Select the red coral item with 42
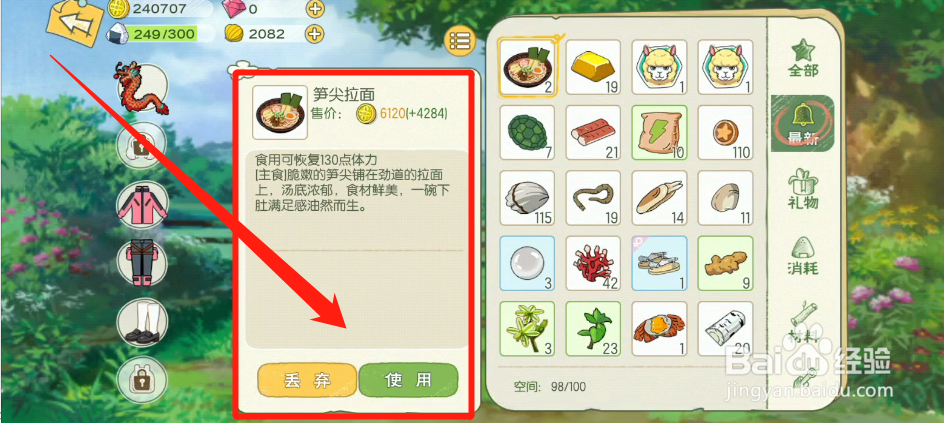944x423 pixels. 593,263
